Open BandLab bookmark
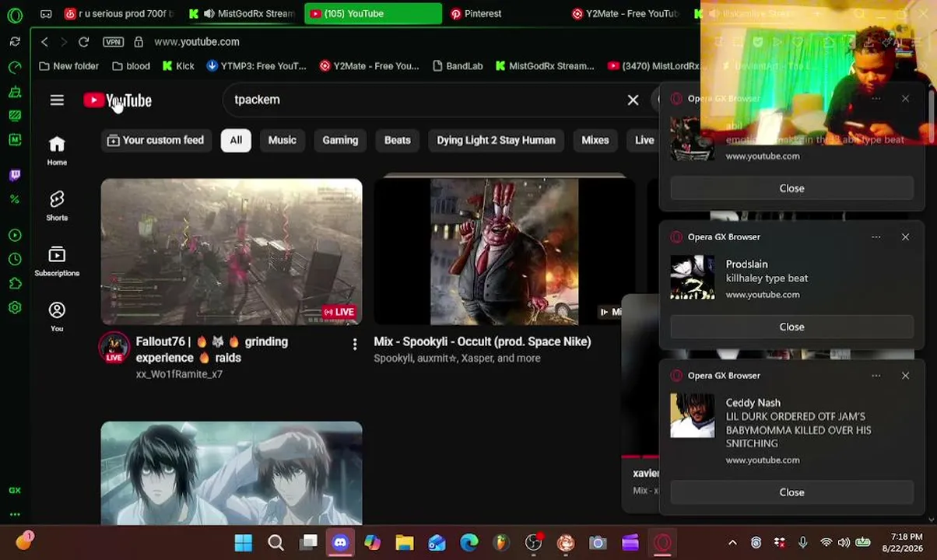Image resolution: width=937 pixels, height=560 pixels. click(458, 66)
